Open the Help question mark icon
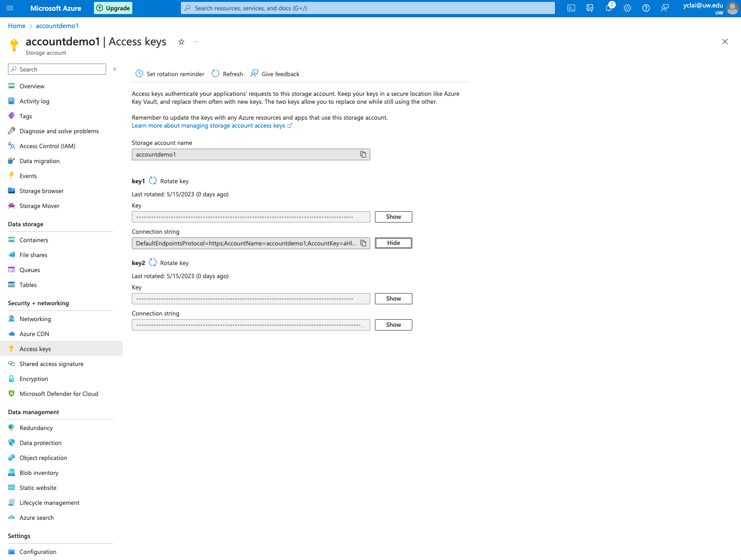741x560 pixels. 646,8
